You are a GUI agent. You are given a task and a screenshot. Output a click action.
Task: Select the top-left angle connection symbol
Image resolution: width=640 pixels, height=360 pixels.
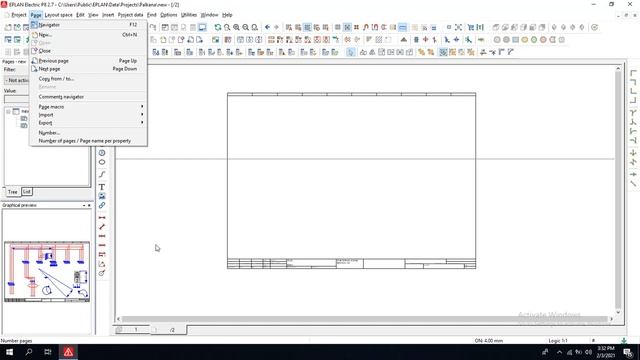[633, 73]
